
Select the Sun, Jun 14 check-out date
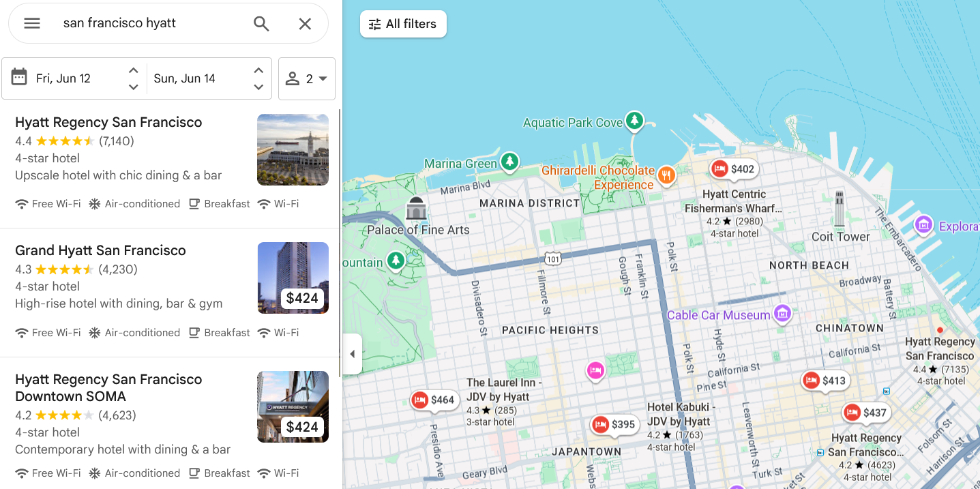coord(184,78)
